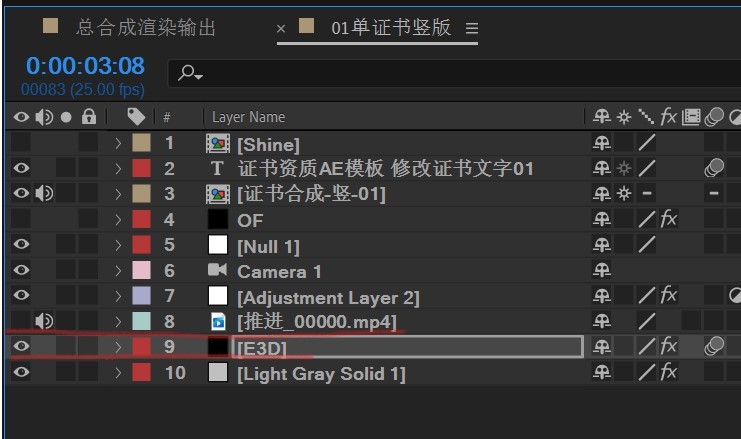This screenshot has width=741, height=439.
Task: Open the 01单证书竖版 panel menu
Action: [x=472, y=28]
